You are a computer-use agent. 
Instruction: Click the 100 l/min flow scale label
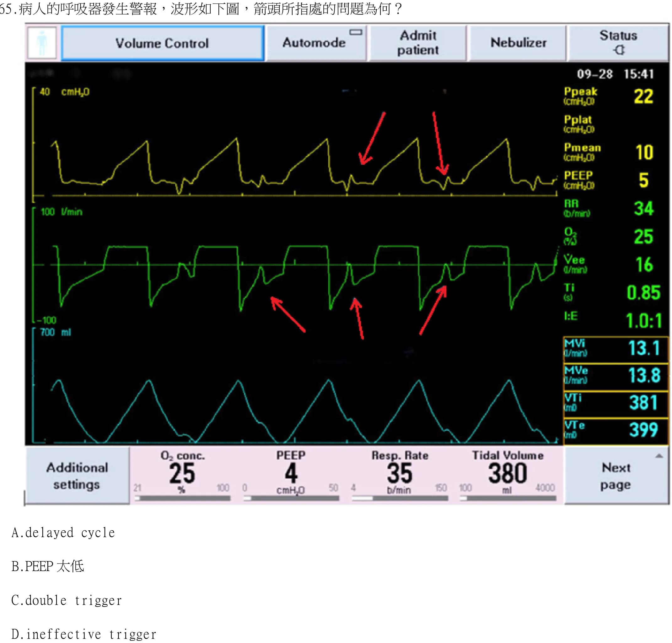pos(62,212)
